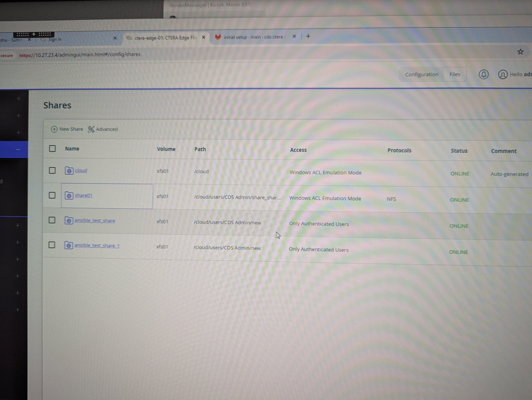Image resolution: width=532 pixels, height=400 pixels.
Task: Click the share01 folder icon
Action: 69,196
